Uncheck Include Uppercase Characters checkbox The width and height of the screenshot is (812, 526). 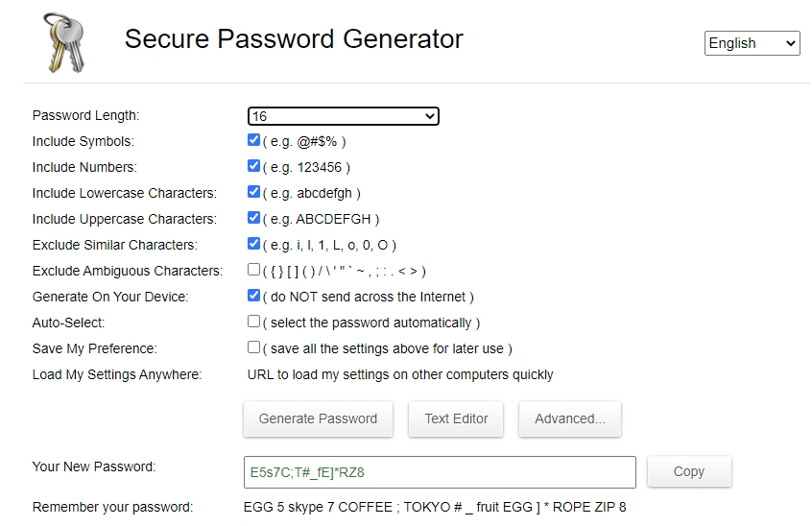(253, 218)
